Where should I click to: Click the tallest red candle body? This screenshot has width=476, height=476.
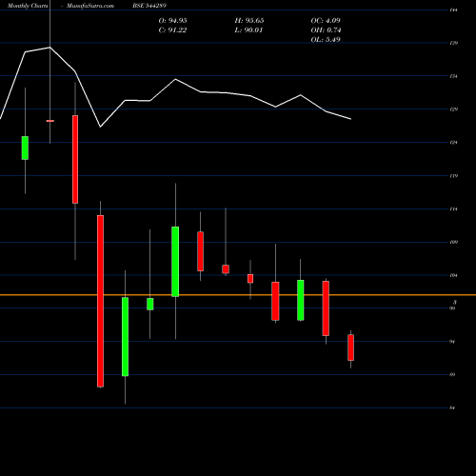coord(100,301)
